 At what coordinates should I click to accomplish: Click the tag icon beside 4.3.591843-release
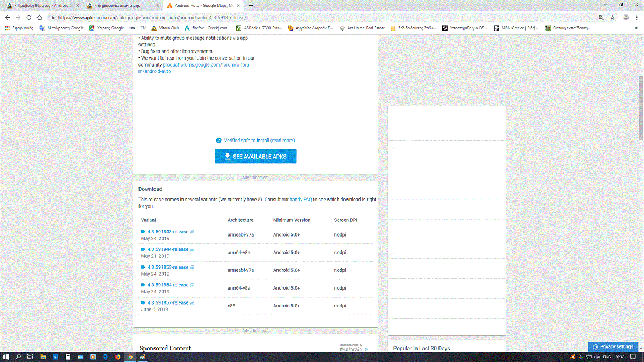143,232
